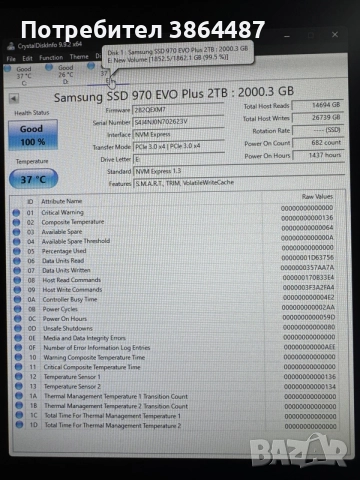This screenshot has width=360, height=480.
Task: Click status circle for Total Time For Thermal Management Temperature 2
Action: (x=20, y=425)
